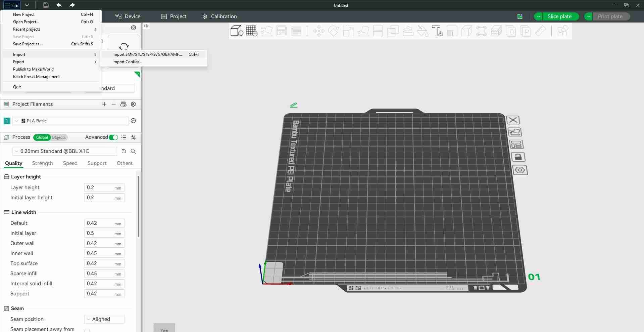Choose Open Project... from File menu
Image resolution: width=644 pixels, height=332 pixels.
(x=50, y=22)
